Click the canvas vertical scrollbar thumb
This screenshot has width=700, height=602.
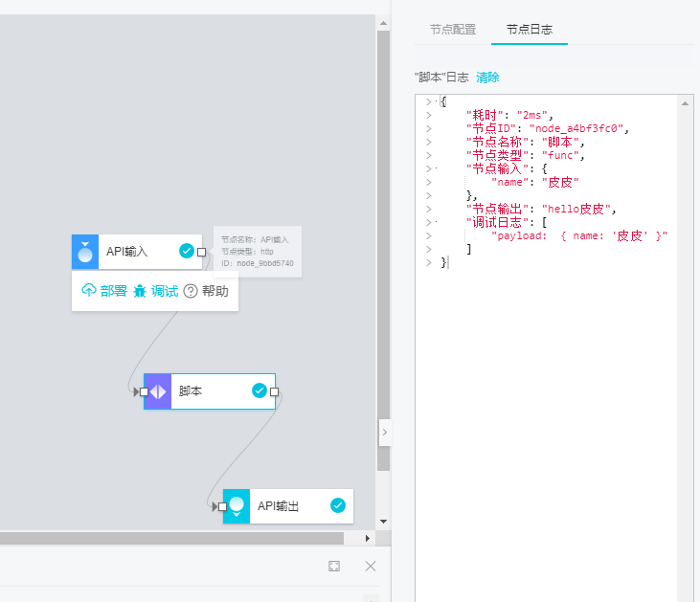(383, 251)
